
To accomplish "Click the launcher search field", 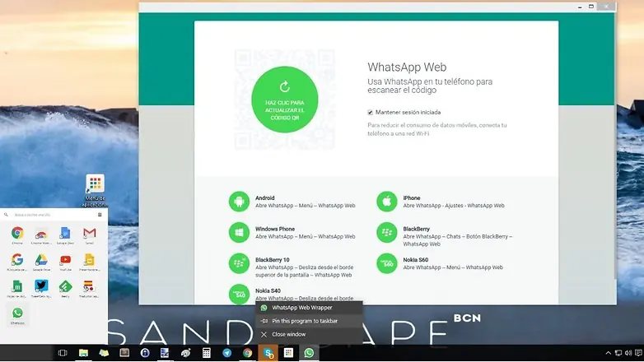I will [51, 215].
